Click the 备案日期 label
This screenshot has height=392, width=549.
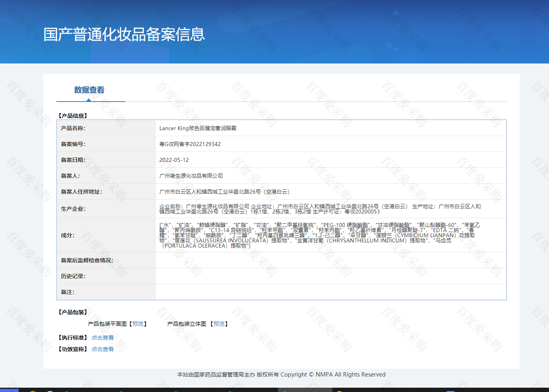(73, 160)
